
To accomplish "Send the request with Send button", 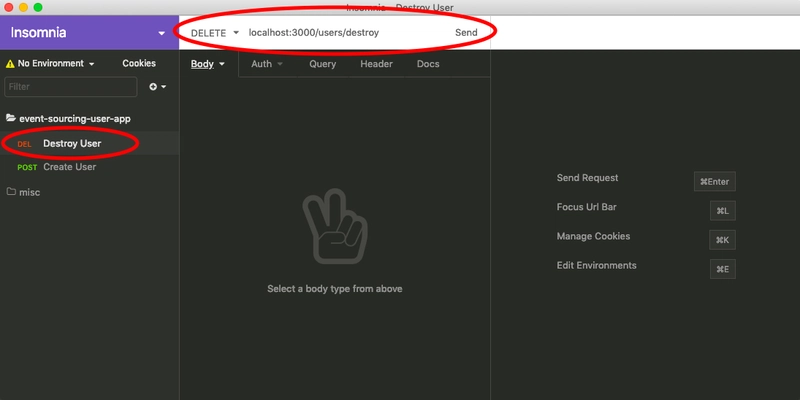I will coord(466,33).
